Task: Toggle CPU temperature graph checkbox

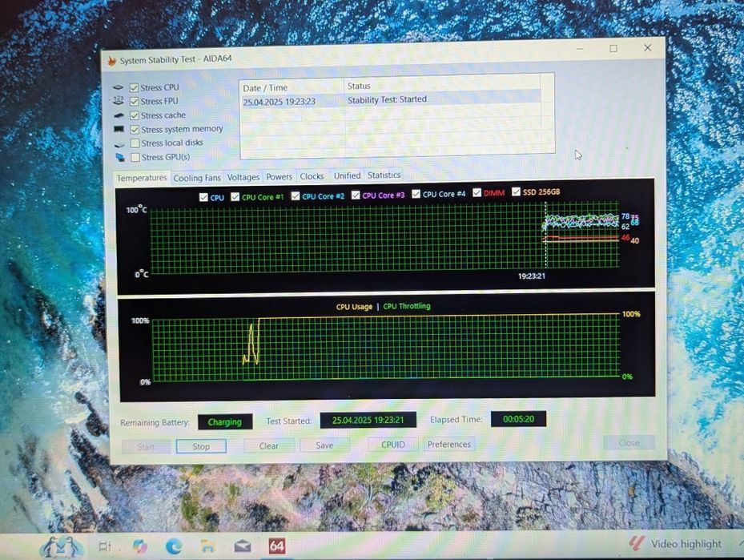Action: point(203,197)
